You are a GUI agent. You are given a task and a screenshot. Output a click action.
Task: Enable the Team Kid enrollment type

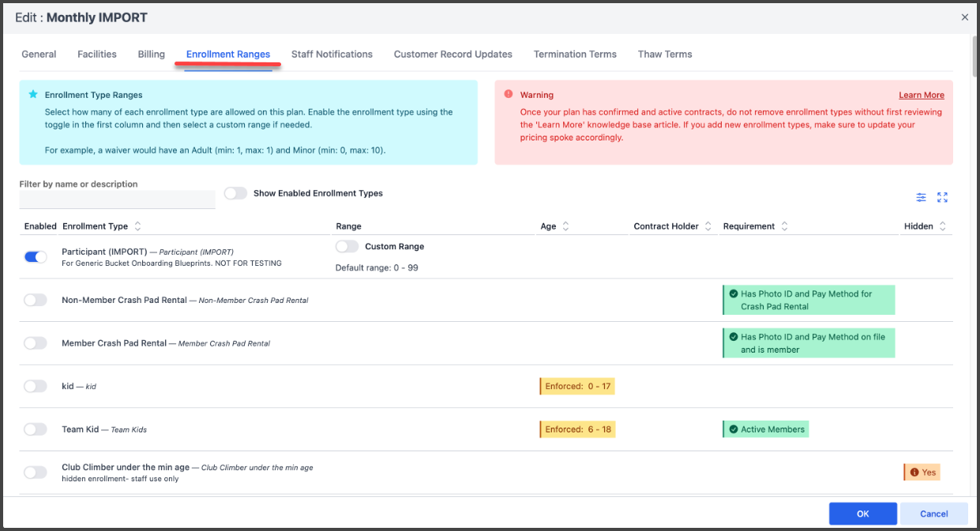[x=36, y=429]
